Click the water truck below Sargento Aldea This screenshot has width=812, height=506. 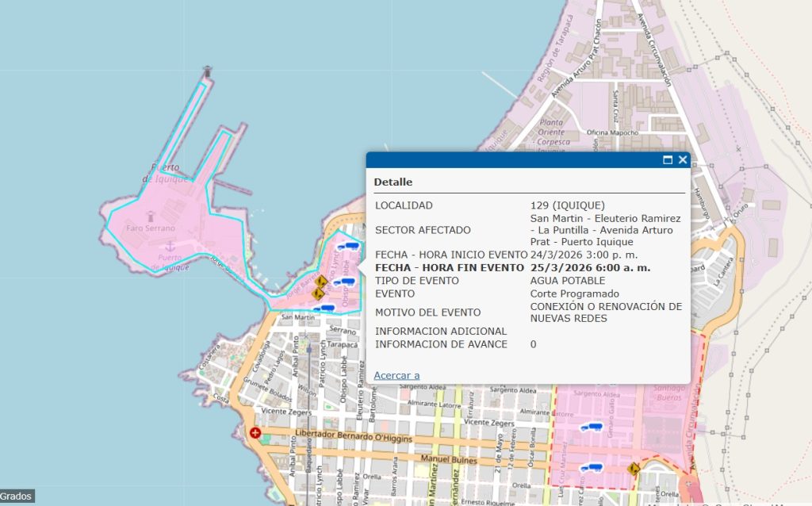(x=591, y=427)
